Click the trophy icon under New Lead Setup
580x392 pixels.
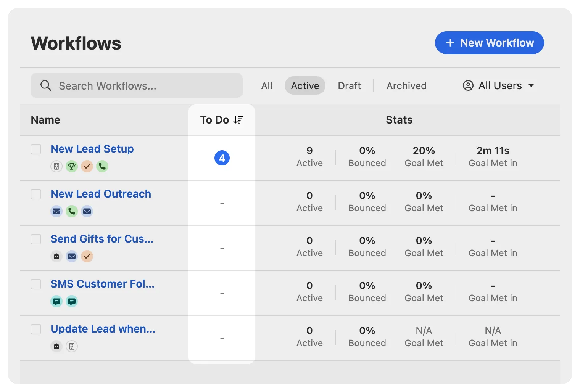click(x=72, y=166)
